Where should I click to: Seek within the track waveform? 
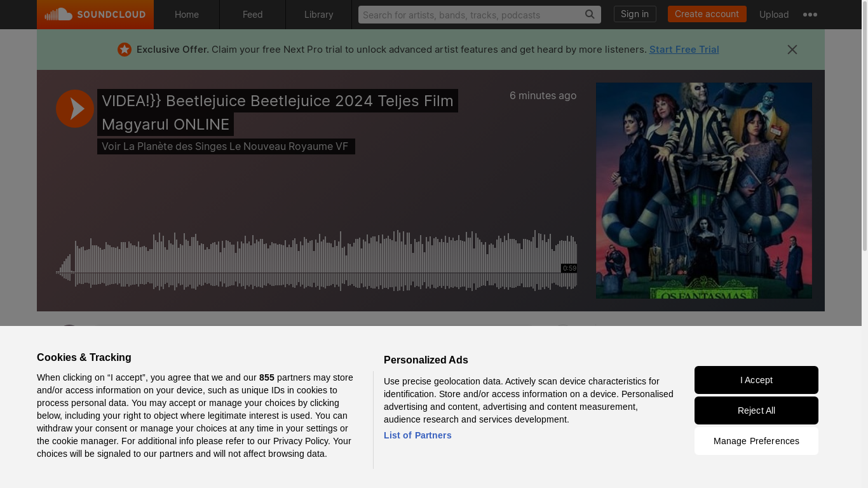click(x=316, y=261)
